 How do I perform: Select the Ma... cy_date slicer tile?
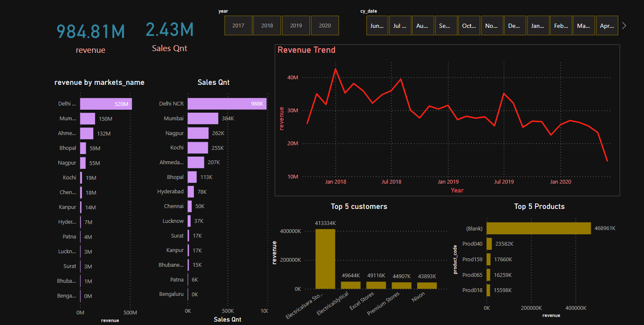(584, 26)
